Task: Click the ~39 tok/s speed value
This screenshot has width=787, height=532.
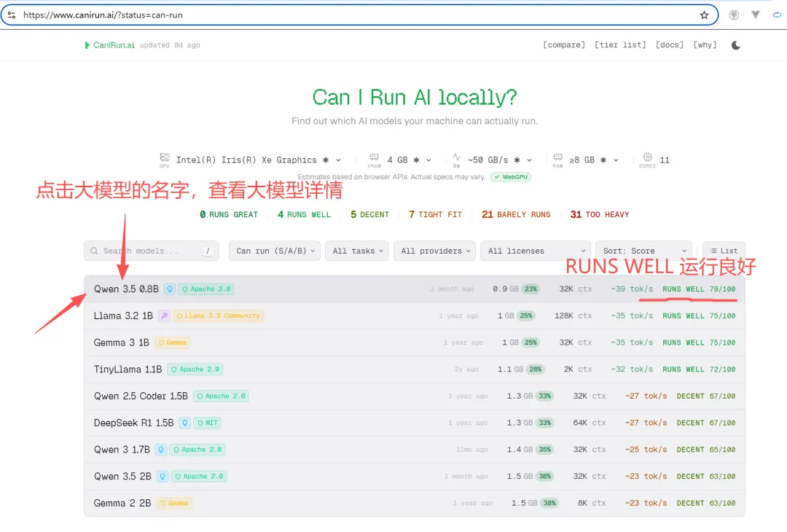Action: 632,289
